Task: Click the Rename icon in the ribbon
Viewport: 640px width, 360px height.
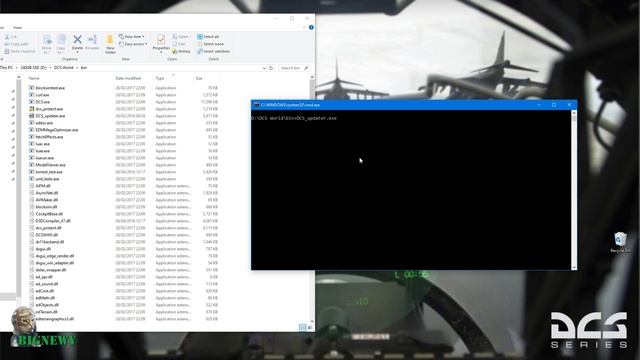Action: 92,40
